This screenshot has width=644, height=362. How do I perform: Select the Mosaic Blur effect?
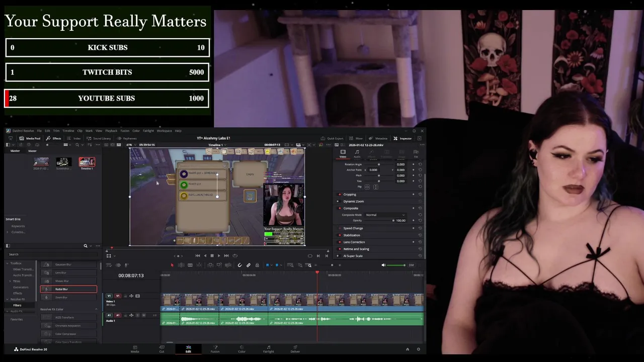(68, 281)
